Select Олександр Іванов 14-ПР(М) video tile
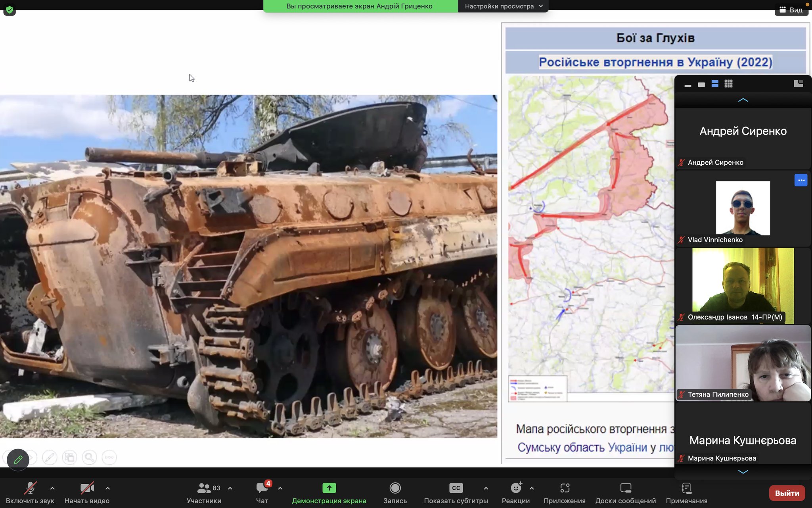 (x=743, y=285)
